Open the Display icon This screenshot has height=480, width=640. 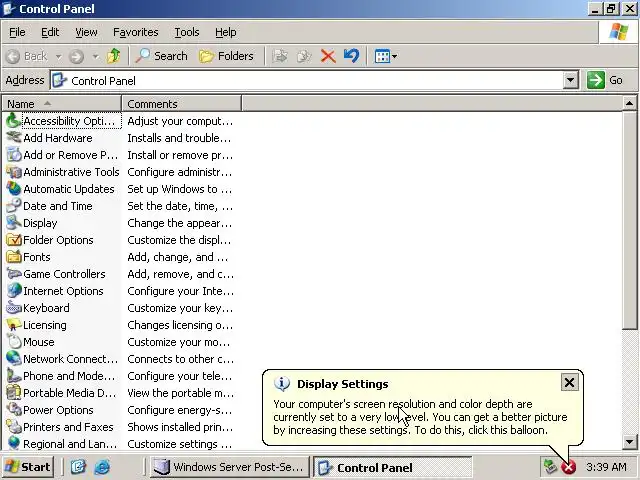point(14,223)
